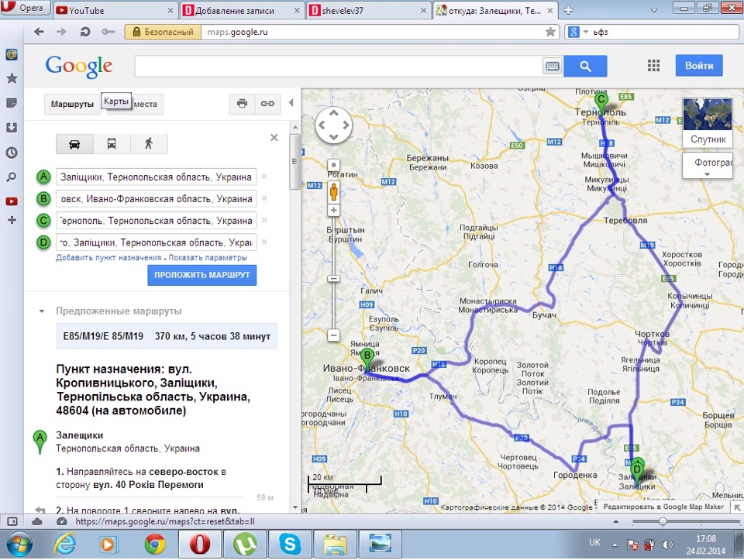Click the Показать параметры link
Viewport: 744px width, 560px height.
[x=208, y=257]
